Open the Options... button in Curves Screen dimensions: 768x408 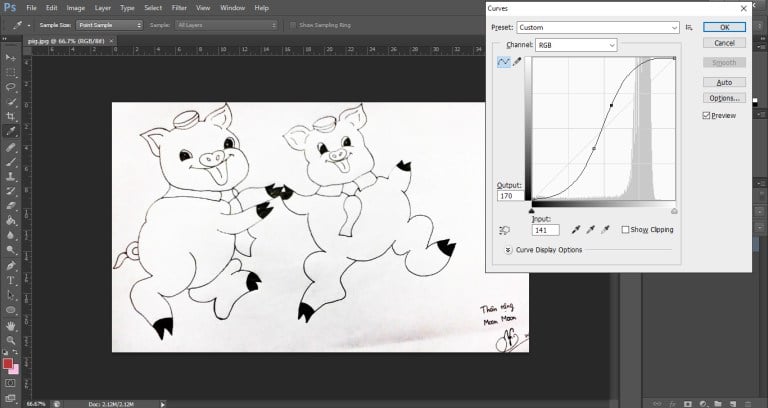pos(724,98)
